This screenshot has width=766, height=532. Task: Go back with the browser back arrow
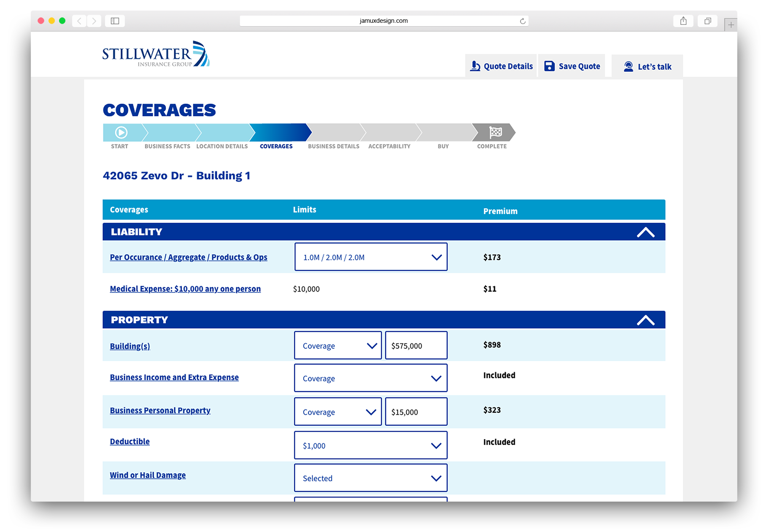(x=79, y=21)
